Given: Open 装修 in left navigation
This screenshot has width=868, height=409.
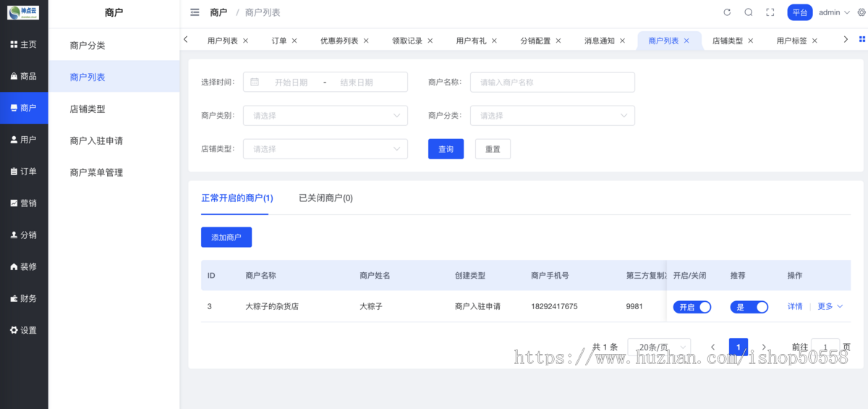Looking at the screenshot, I should (24, 266).
